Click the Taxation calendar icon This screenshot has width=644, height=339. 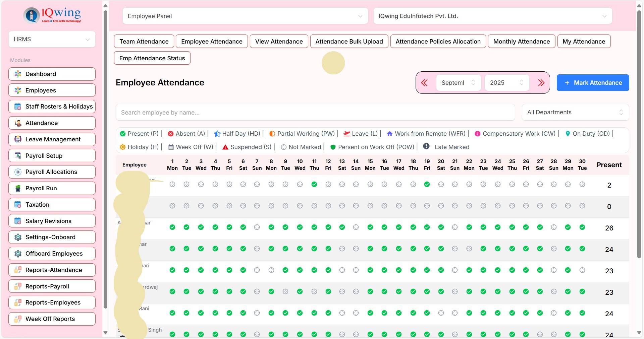tap(18, 205)
